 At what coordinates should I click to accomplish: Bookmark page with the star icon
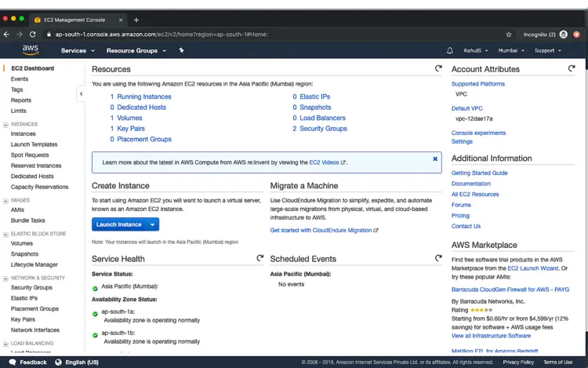click(x=509, y=35)
